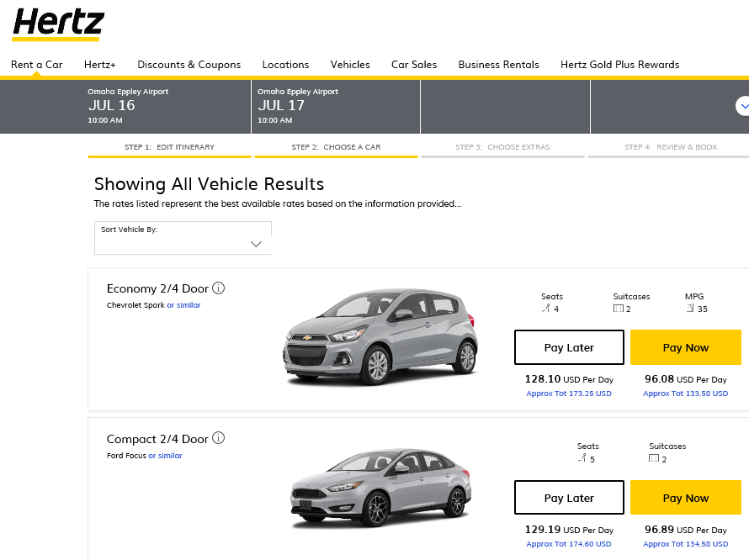Click the MPG fuel icon for Economy car
The width and height of the screenshot is (749, 560).
pos(690,309)
